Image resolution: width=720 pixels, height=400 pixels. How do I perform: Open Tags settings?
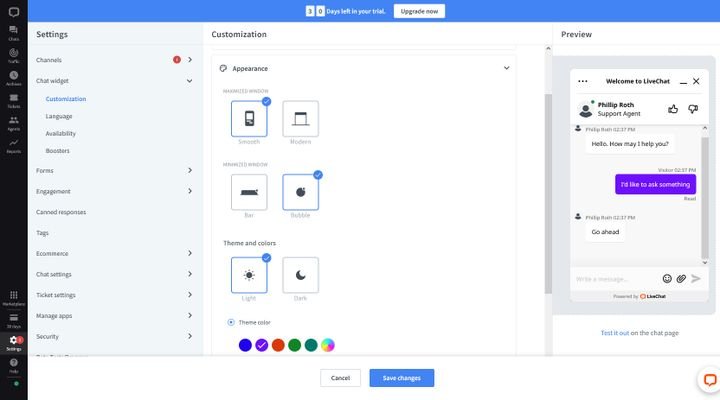pos(42,233)
